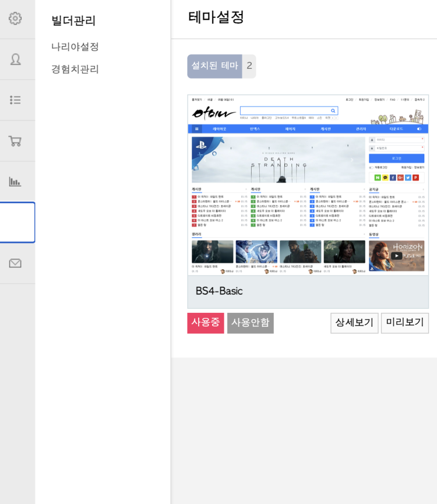Click the play button on Horizon video preview
Screen dimensions: 437x504
[396, 255]
